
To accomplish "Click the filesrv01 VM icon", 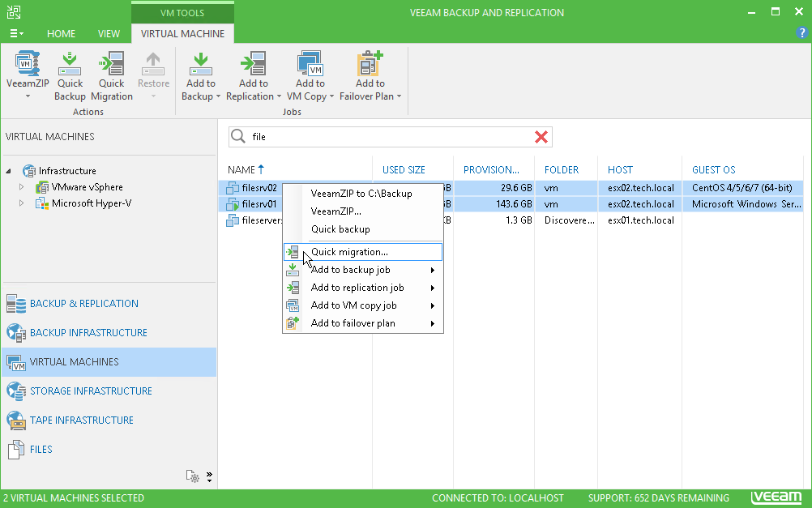I will [x=233, y=204].
